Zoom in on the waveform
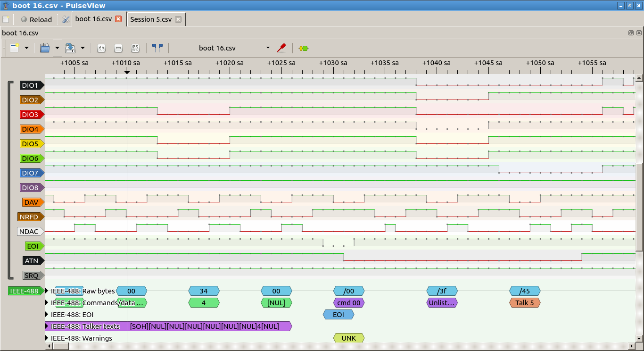Viewport: 644px width, 351px height. click(101, 48)
